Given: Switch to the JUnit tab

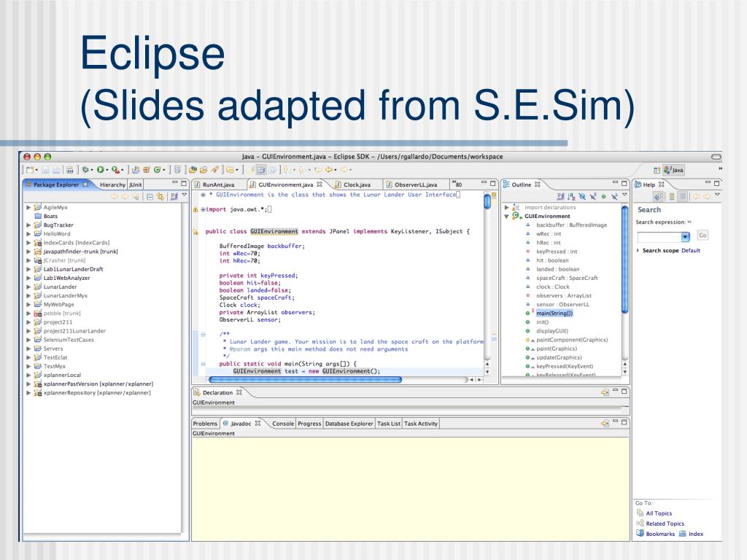Looking at the screenshot, I should (x=135, y=184).
